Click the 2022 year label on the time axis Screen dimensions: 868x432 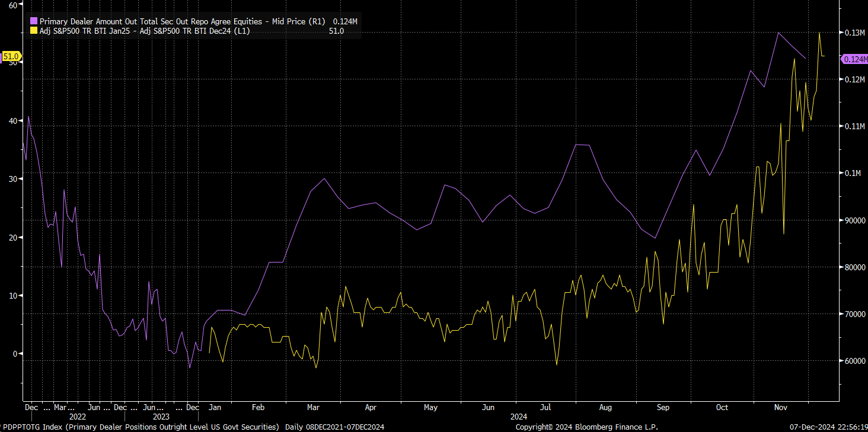78,417
